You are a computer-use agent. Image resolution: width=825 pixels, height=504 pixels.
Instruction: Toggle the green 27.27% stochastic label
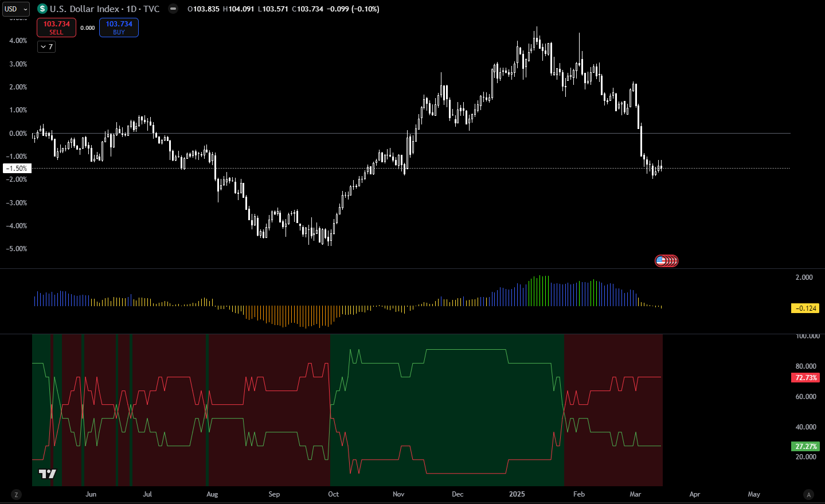pos(805,446)
